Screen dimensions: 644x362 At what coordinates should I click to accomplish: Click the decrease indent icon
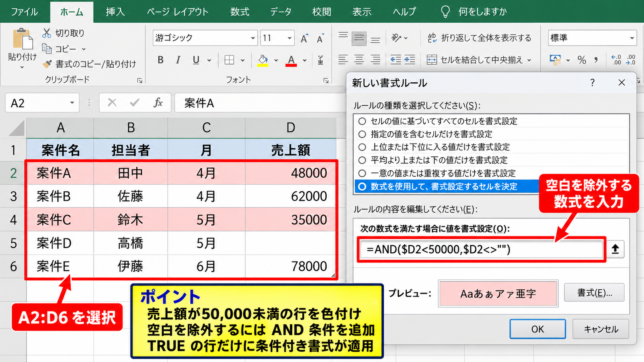pyautogui.click(x=396, y=60)
